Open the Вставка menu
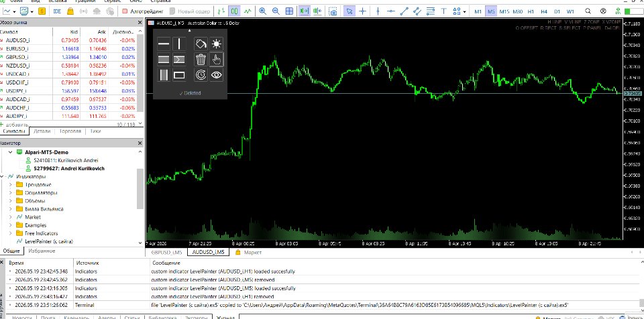644x319 pixels. click(58, 1)
